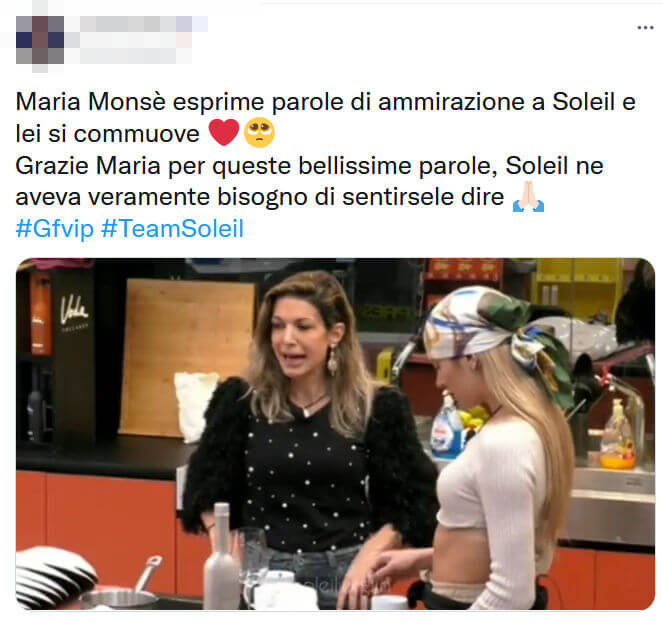Image resolution: width=663 pixels, height=622 pixels.
Task: Click the dangling earring in the photo
Action: (333, 360)
